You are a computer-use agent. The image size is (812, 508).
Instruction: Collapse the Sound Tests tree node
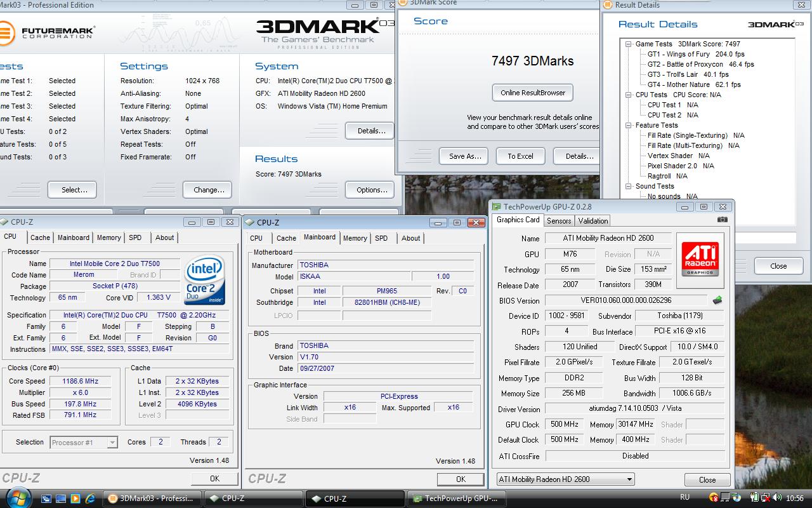629,187
